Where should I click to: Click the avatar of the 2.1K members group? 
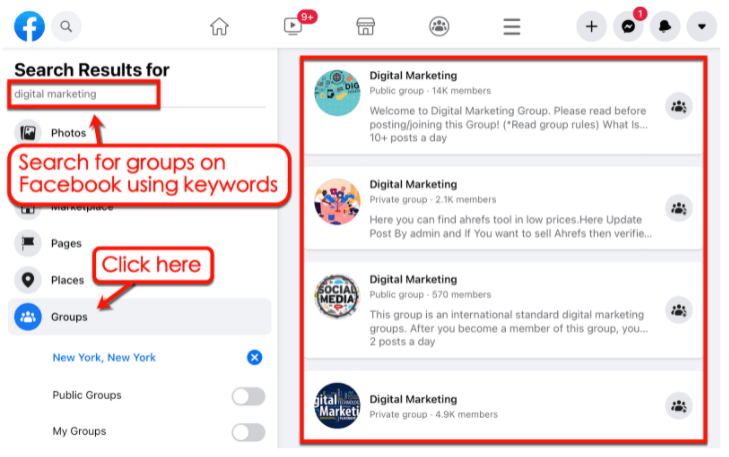tap(338, 202)
